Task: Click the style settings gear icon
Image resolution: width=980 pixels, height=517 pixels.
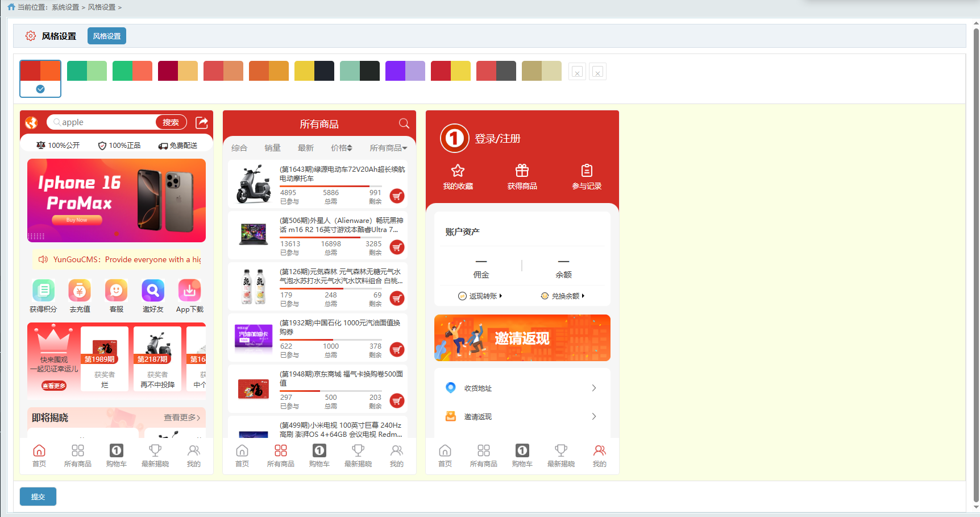Action: 31,36
